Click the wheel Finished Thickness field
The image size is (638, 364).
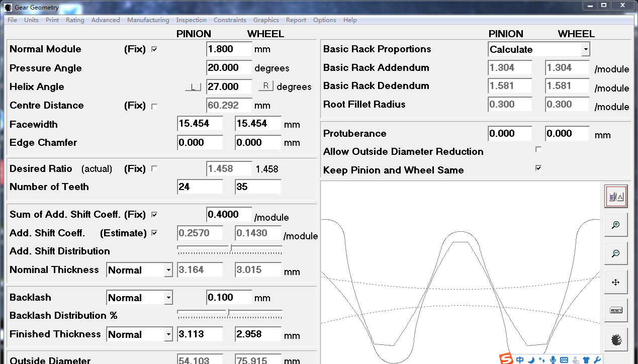click(x=258, y=334)
